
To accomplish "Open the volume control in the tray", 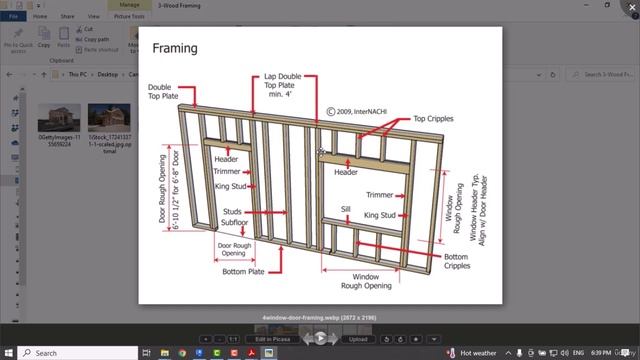I will (x=565, y=353).
